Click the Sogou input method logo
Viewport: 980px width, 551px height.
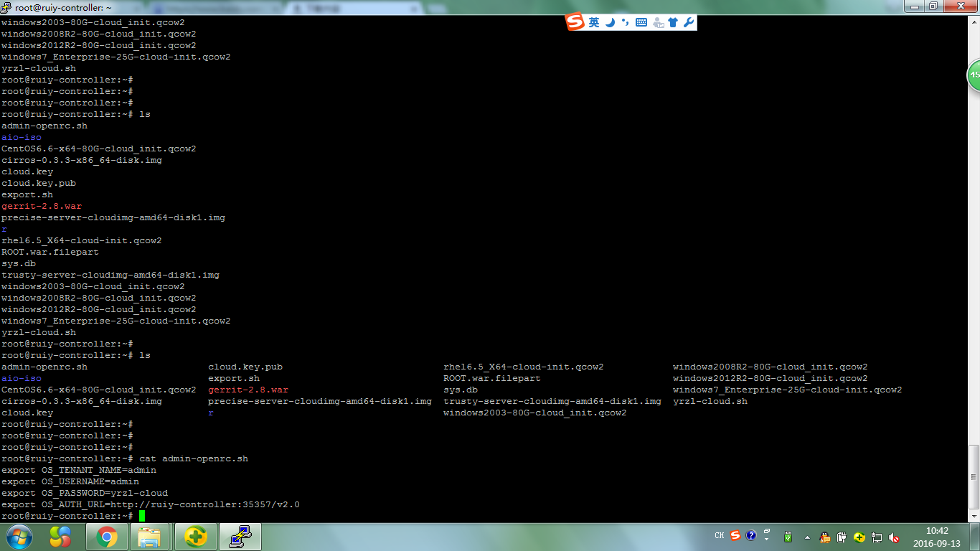click(575, 22)
